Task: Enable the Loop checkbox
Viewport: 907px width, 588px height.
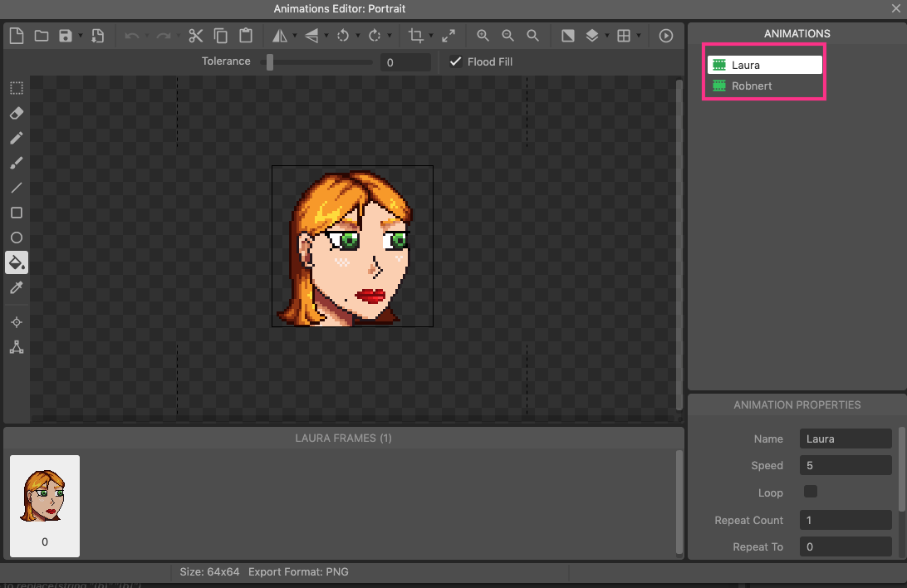Action: click(x=811, y=492)
